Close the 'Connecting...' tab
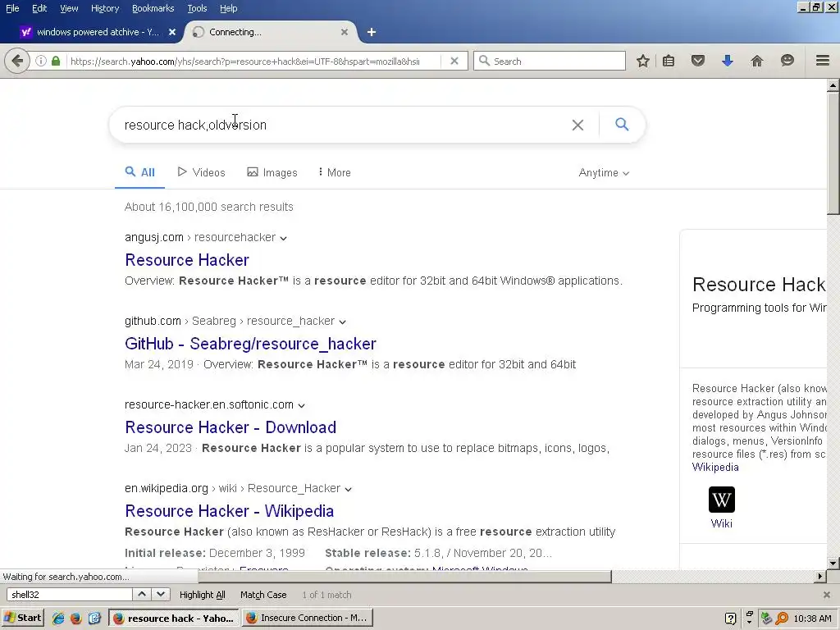840x630 pixels. tap(345, 32)
